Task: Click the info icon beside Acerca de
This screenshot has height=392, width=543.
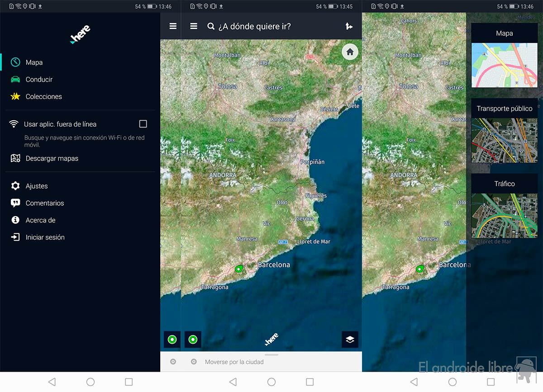Action: 15,220
